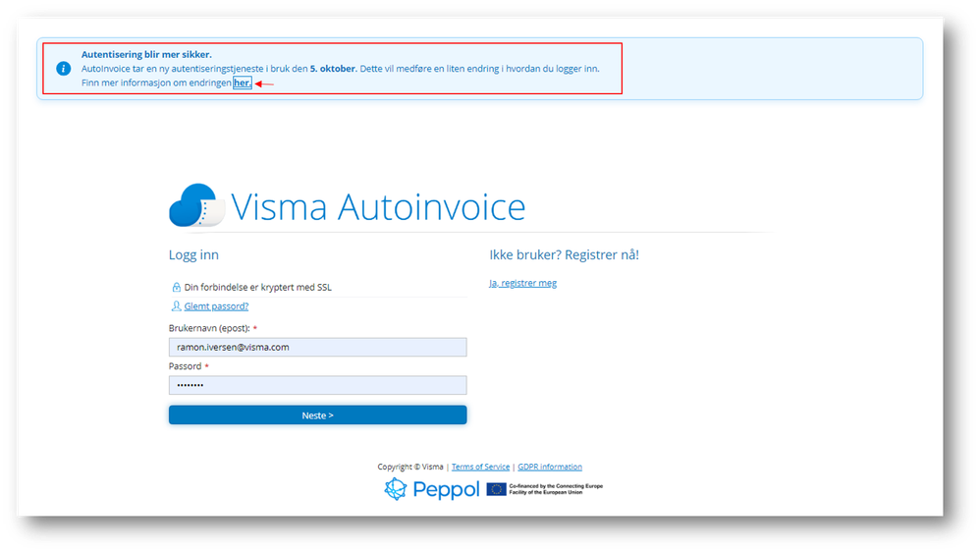Click the 'Brukernavn (epost):' label
The height and width of the screenshot is (553, 980).
click(x=209, y=328)
